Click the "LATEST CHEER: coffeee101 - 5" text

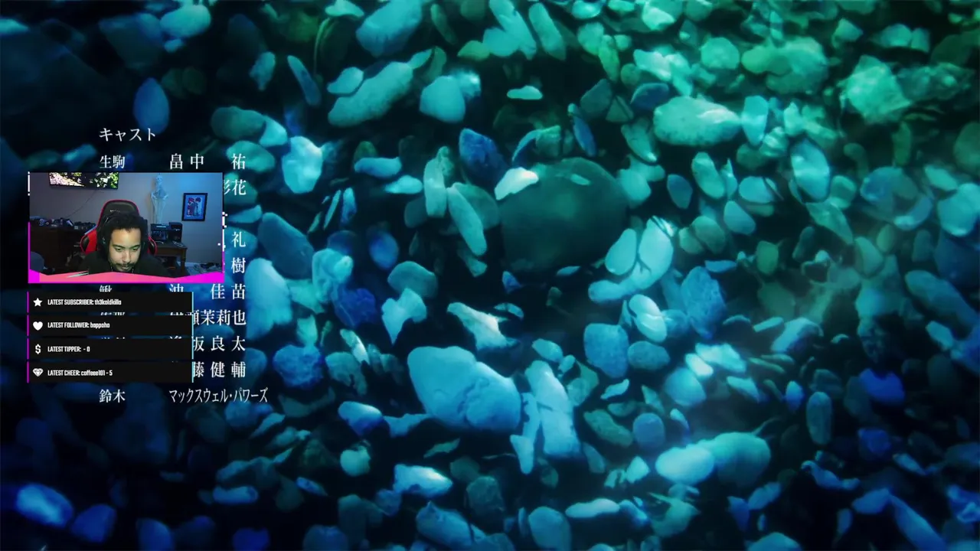tap(80, 373)
